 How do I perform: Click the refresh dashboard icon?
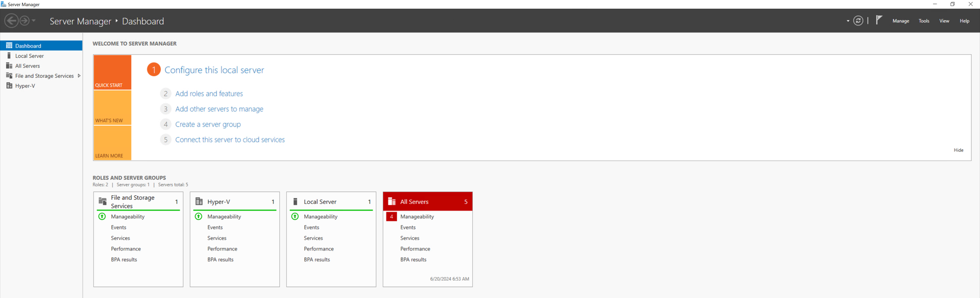(859, 21)
